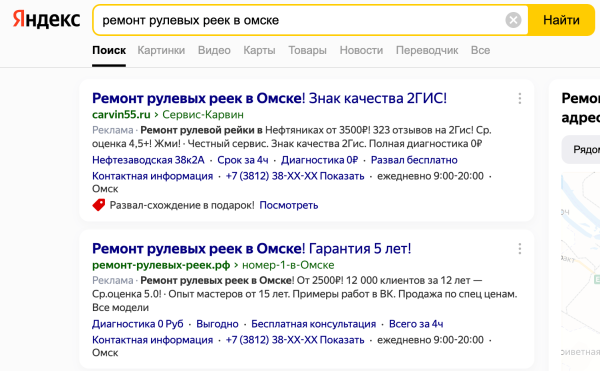Open the Сервис-Карвин breadcrumb link
The height and width of the screenshot is (371, 600).
[x=203, y=114]
